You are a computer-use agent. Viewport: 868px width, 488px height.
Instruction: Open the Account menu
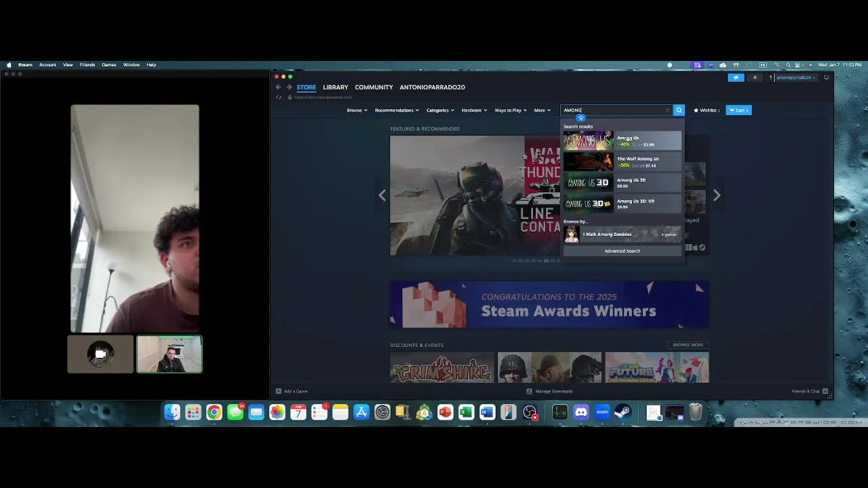point(47,65)
